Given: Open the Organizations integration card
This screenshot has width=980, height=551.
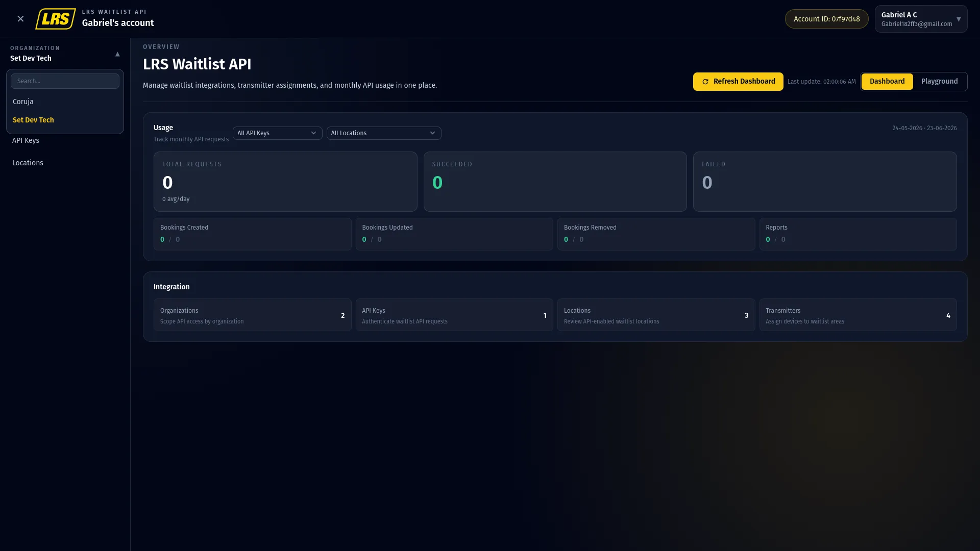Looking at the screenshot, I should pos(252,315).
